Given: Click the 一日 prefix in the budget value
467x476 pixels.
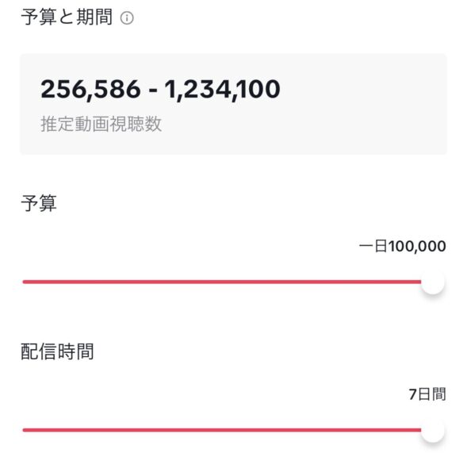Looking at the screenshot, I should (373, 246).
